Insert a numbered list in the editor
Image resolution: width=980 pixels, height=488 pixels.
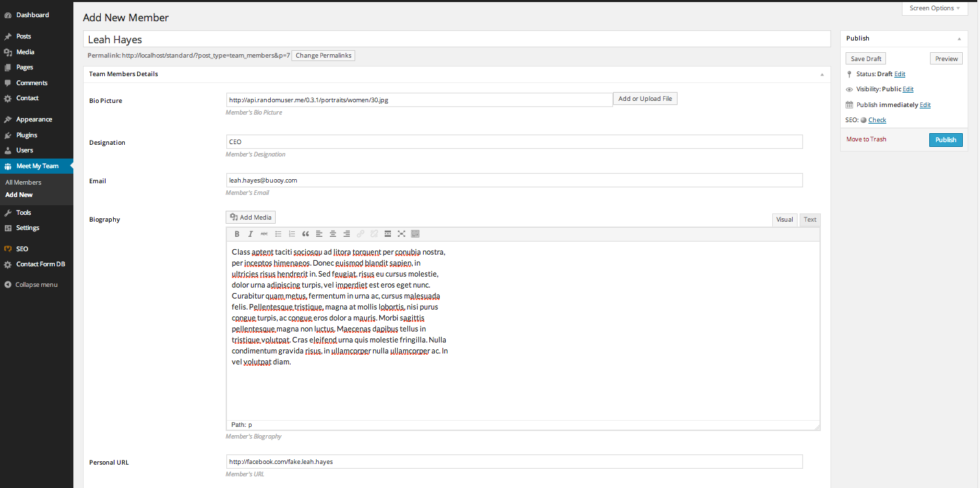click(x=291, y=234)
